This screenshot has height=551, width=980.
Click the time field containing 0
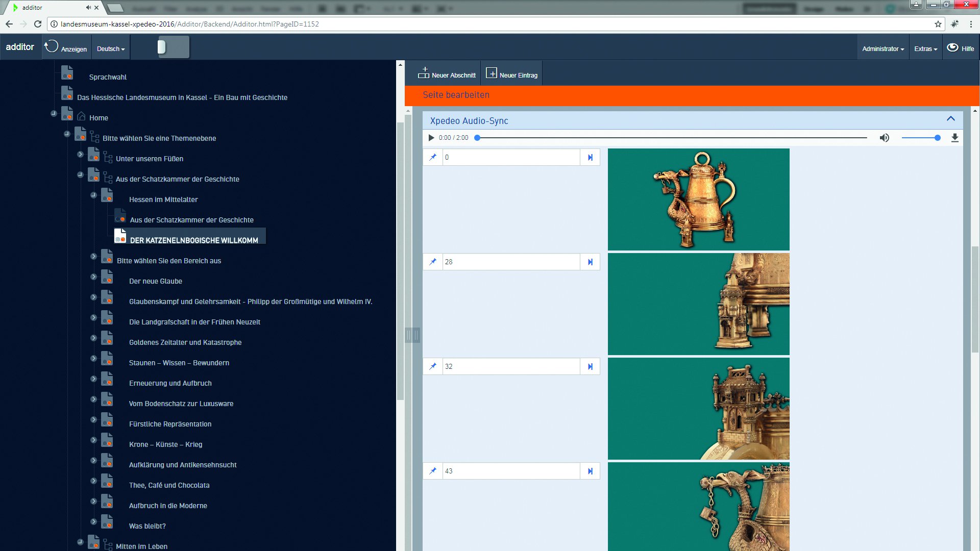point(511,157)
